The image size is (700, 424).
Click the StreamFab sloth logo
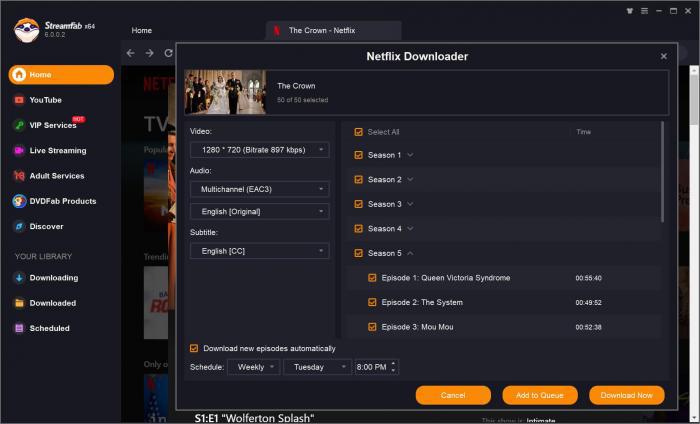pyautogui.click(x=26, y=30)
